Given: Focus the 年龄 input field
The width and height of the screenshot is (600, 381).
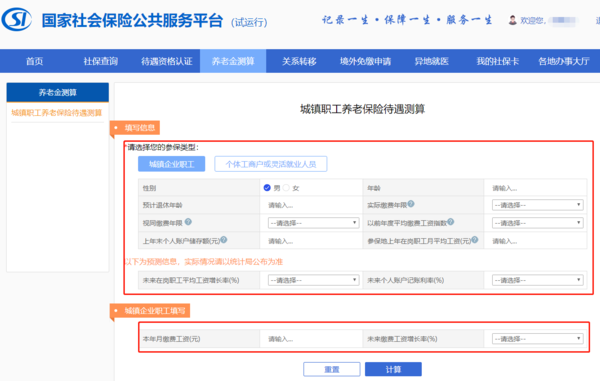Looking at the screenshot, I should pyautogui.click(x=535, y=188).
